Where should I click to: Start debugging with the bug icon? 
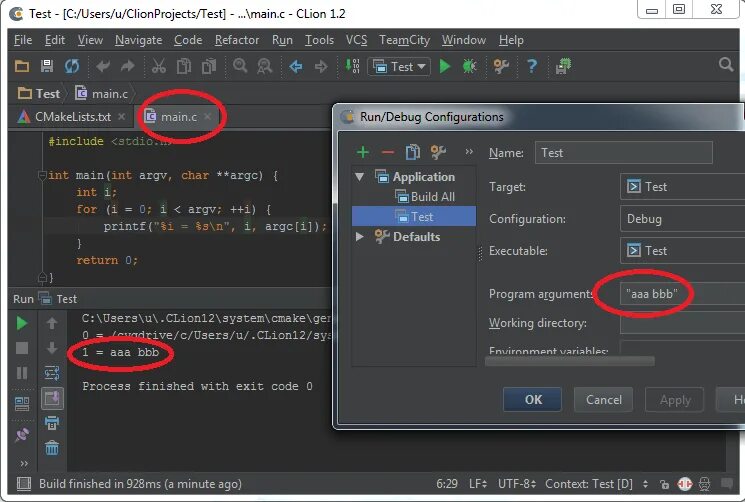pyautogui.click(x=469, y=66)
